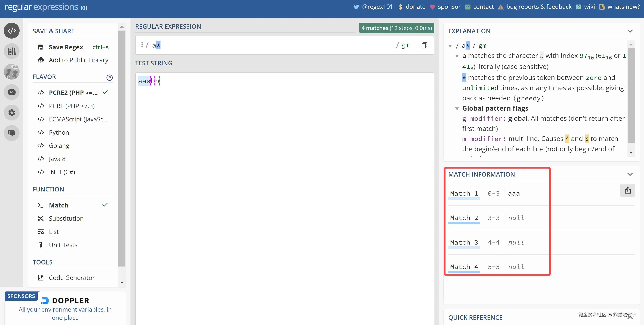Open settings via sidebar gear icon
The image size is (644, 325).
click(12, 113)
